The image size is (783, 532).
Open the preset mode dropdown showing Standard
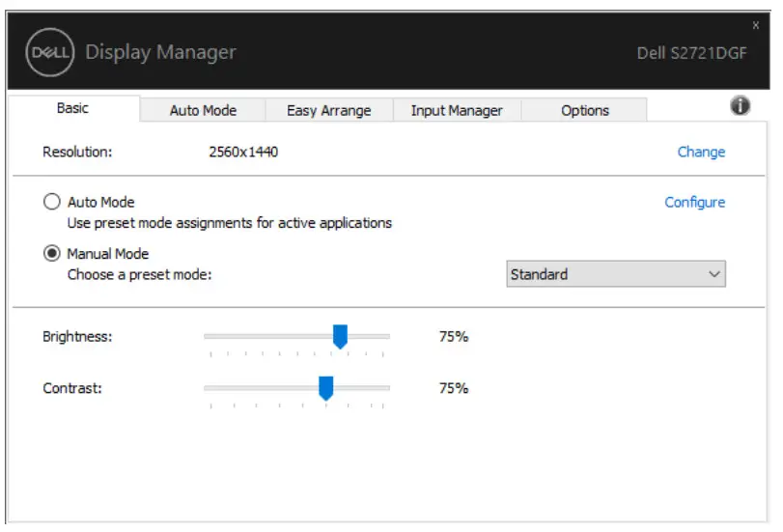(x=615, y=274)
